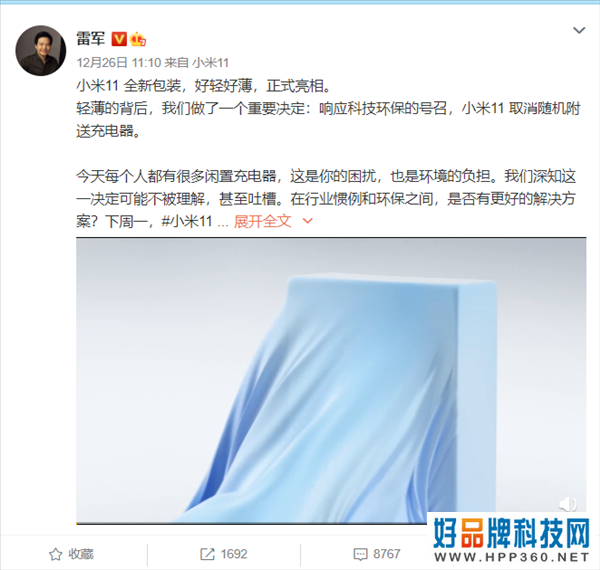The image size is (600, 570).
Task: Click the star favorite icon
Action: 55,554
